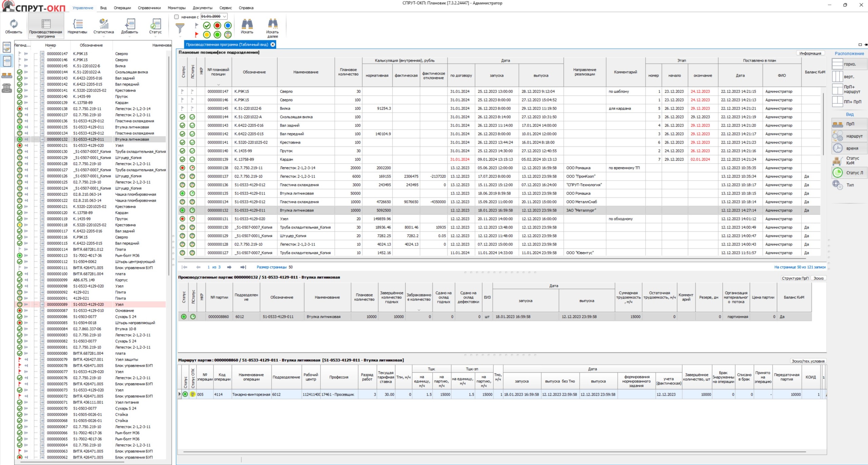Open the Нормативы toolbar icon
Screen dimensions: 868x465
[x=77, y=24]
